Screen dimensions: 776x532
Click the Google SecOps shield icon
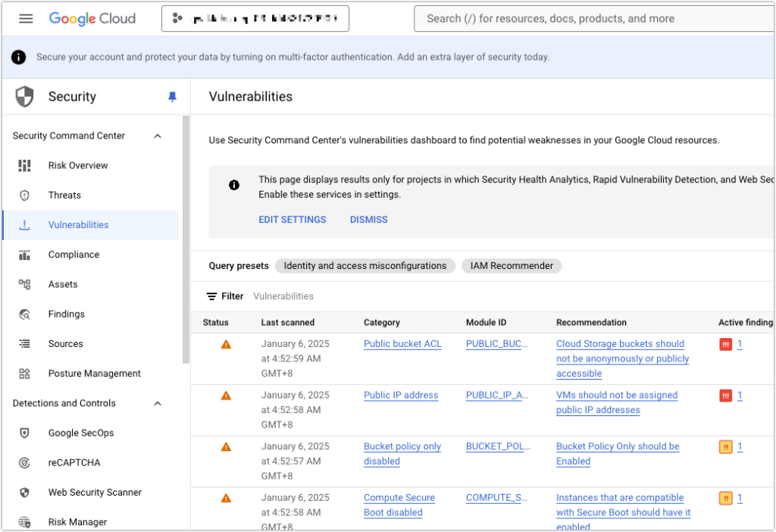(24, 433)
